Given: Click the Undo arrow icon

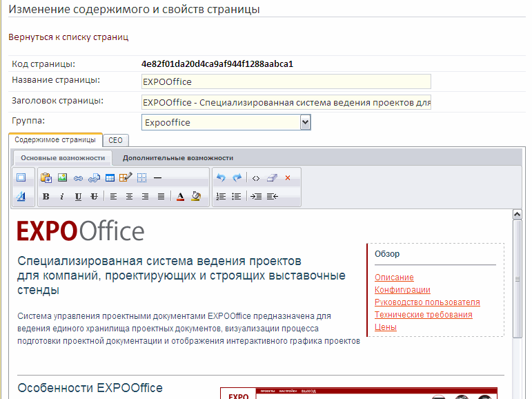Looking at the screenshot, I should click(221, 177).
